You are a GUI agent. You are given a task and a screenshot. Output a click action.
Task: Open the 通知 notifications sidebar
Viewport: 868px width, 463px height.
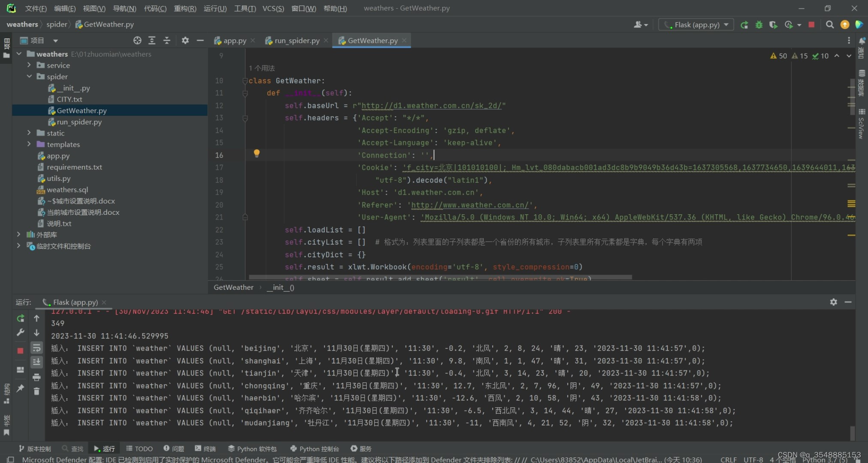(x=862, y=48)
